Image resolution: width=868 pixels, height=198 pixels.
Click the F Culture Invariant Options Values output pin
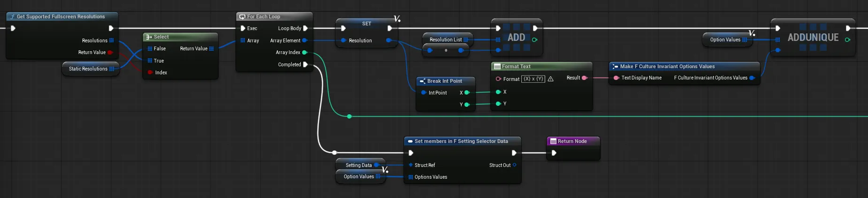click(x=752, y=78)
